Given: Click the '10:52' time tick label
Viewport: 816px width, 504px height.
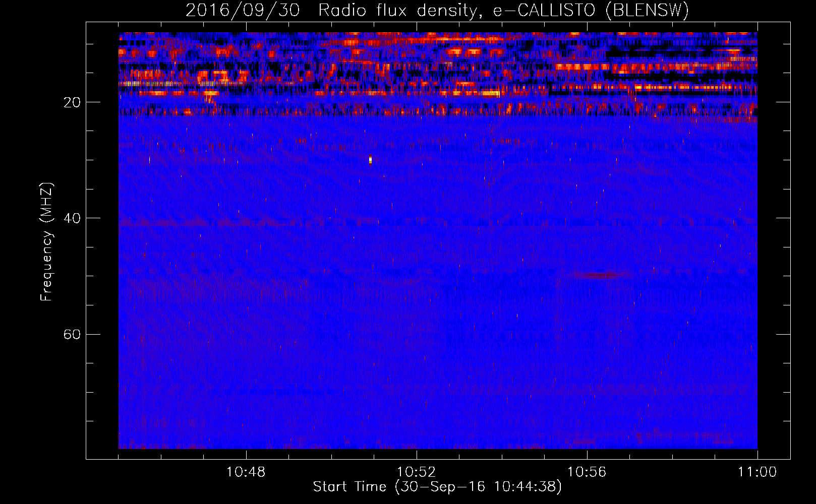Looking at the screenshot, I should [417, 472].
